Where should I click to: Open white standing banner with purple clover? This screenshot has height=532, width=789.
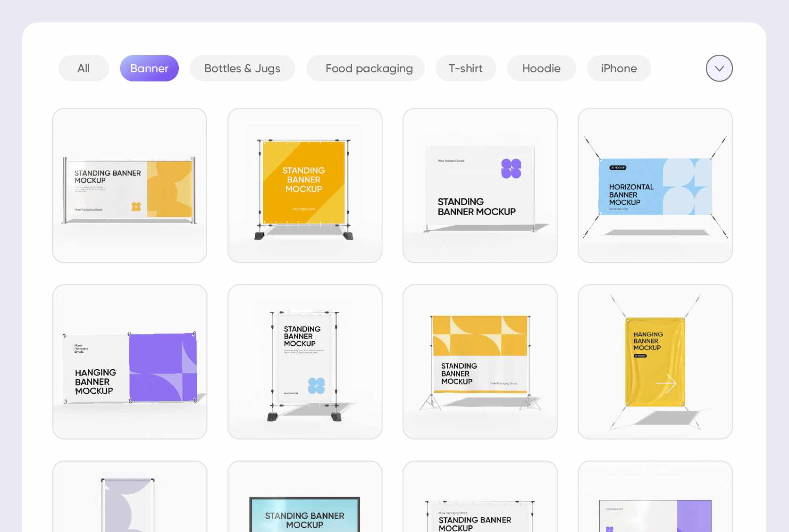point(480,185)
